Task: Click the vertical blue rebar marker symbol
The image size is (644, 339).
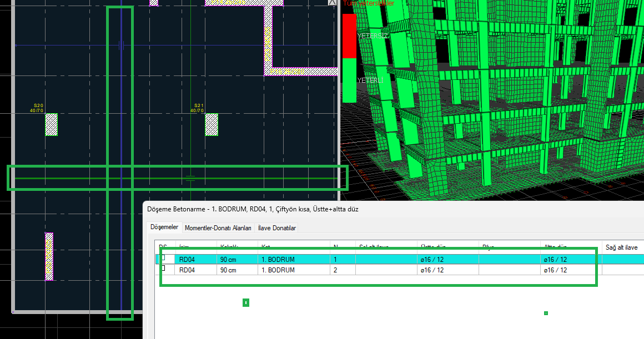Action: pyautogui.click(x=121, y=45)
